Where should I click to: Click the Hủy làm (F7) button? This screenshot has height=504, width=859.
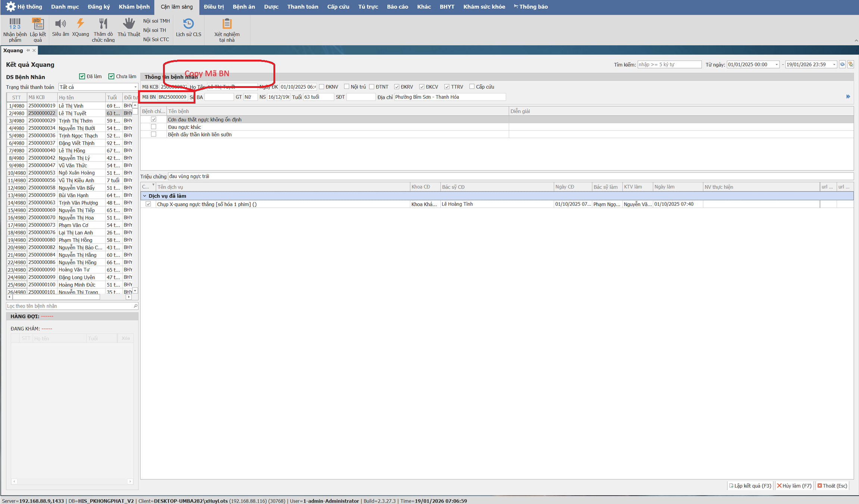click(794, 486)
